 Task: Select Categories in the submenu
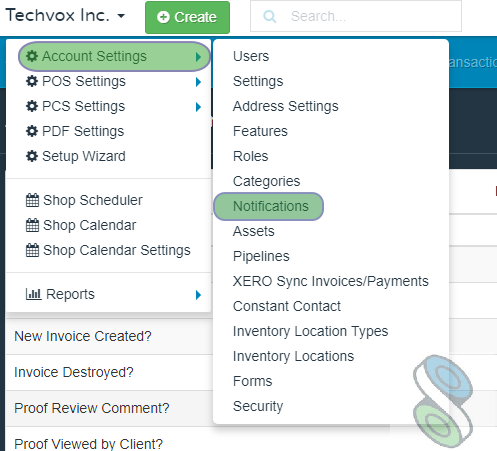click(x=267, y=181)
